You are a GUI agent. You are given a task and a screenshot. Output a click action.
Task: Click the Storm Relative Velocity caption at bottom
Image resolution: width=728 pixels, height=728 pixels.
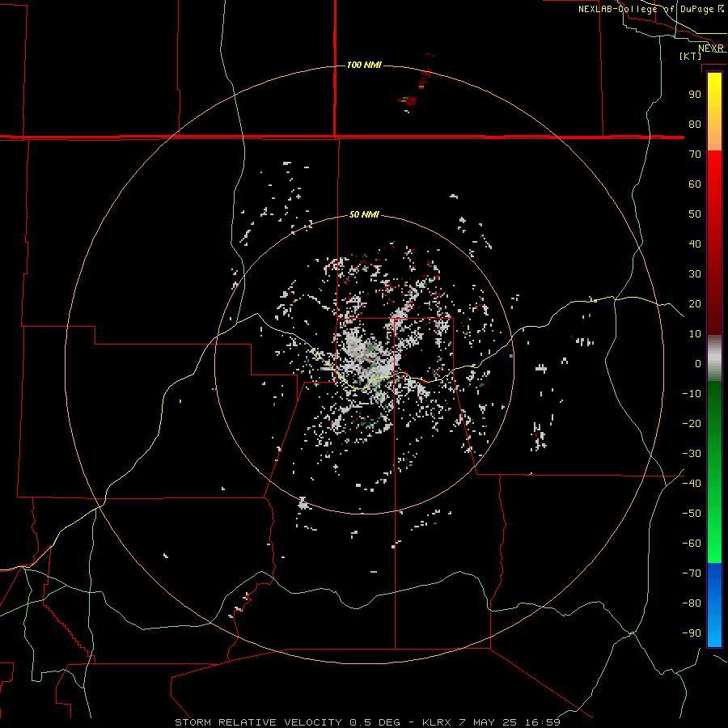[x=367, y=722]
